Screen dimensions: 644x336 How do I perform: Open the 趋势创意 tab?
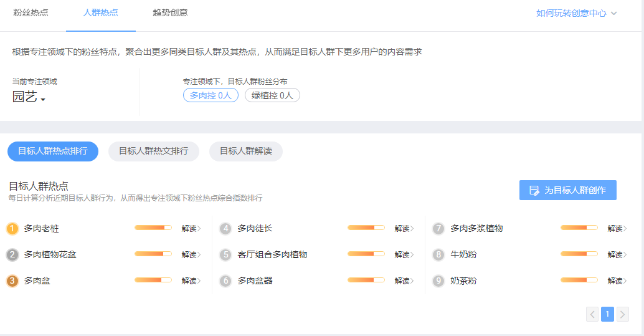(x=170, y=12)
